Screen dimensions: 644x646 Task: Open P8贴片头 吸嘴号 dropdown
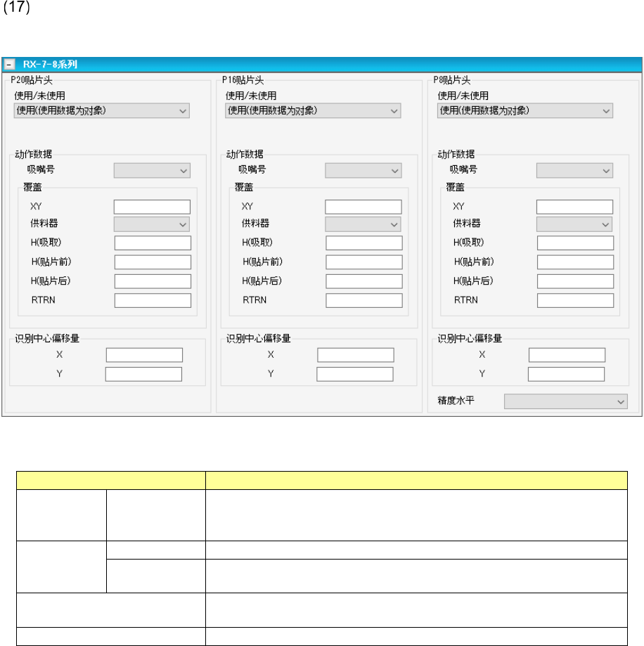pos(575,171)
